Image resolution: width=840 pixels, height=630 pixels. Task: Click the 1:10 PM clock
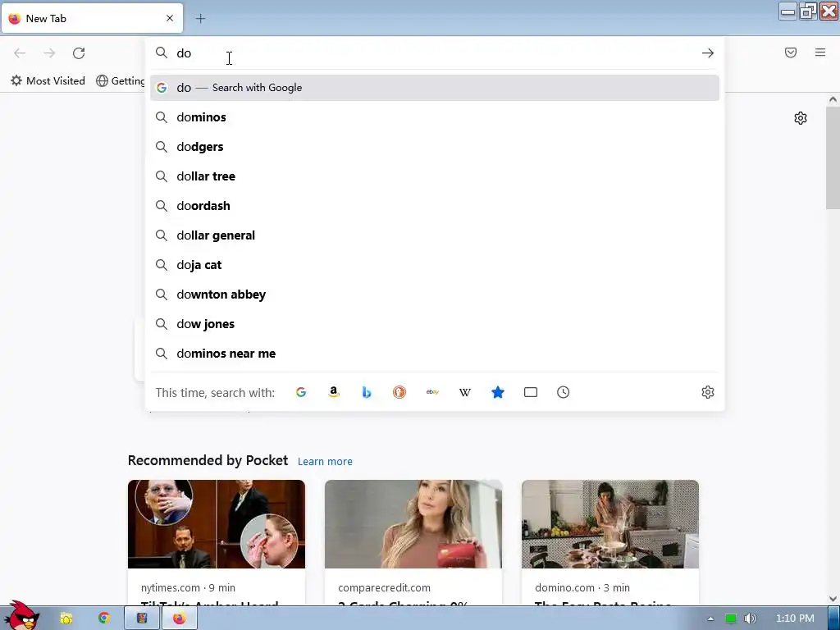pos(795,619)
